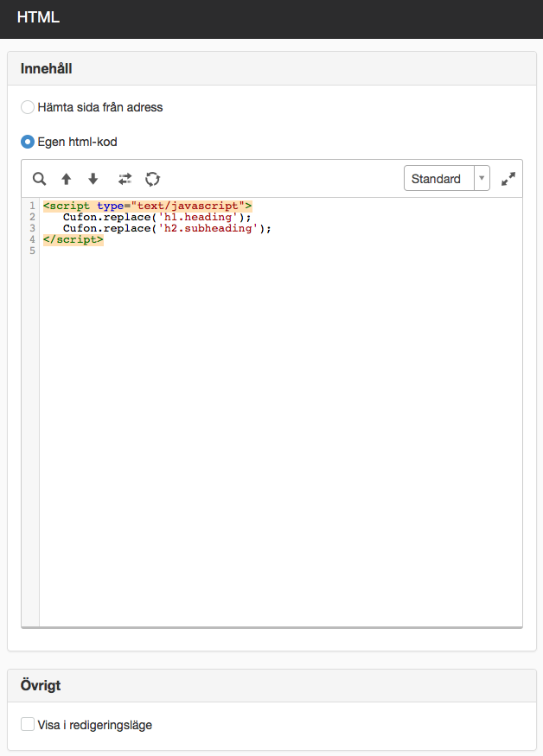Jump to previous match with up arrow
The width and height of the screenshot is (543, 756).
pos(66,179)
